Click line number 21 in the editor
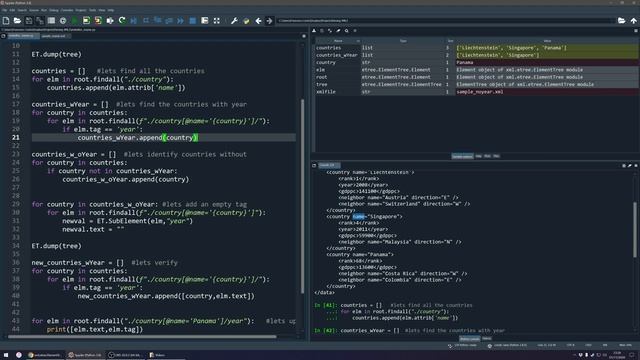Image resolution: width=640 pixels, height=360 pixels. point(16,138)
